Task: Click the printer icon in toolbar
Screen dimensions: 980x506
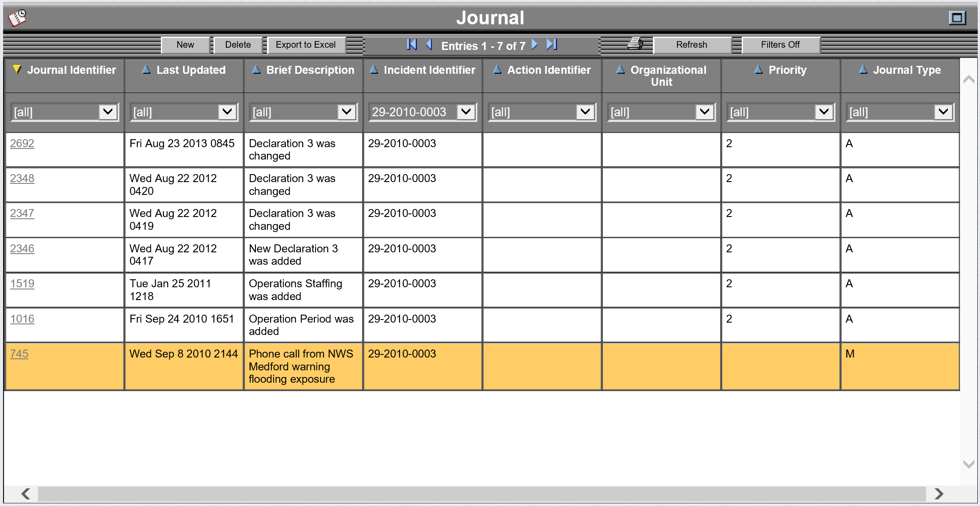Action: [x=635, y=44]
